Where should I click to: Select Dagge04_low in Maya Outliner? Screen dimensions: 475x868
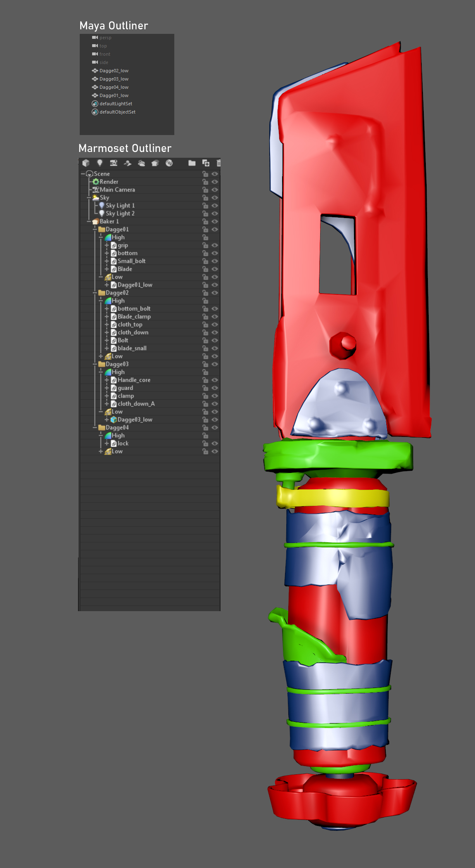[x=114, y=87]
